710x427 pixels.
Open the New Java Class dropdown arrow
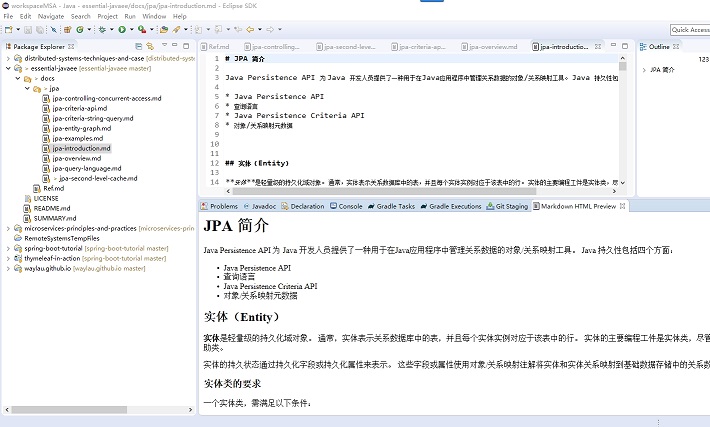pyautogui.click(x=89, y=29)
